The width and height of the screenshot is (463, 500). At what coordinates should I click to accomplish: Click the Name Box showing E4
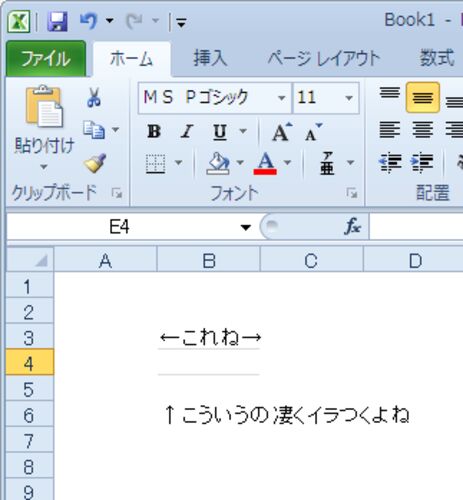[119, 227]
